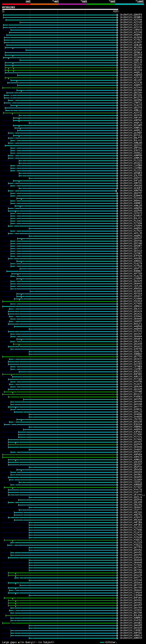Click the =100char. scale legend
Viewport: 146px width, 644px height.
(109, 642)
